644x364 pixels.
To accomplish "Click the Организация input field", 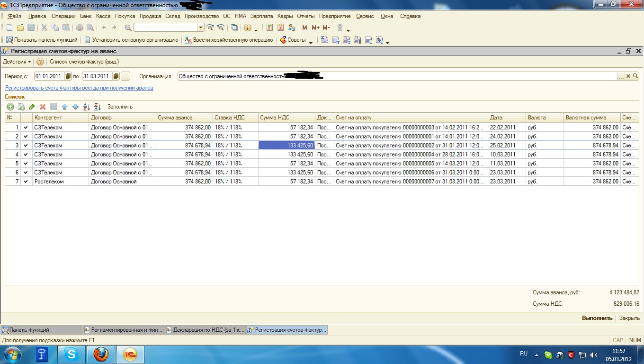I will 397,76.
